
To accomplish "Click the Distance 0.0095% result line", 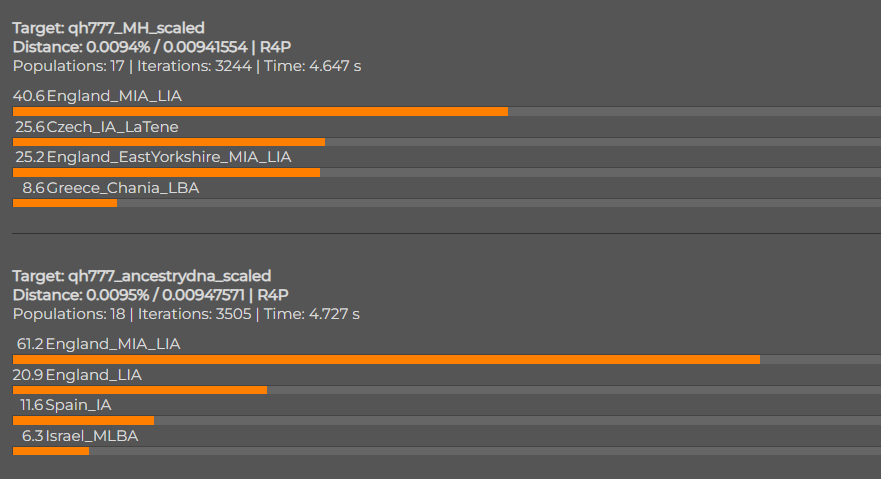I will point(150,295).
